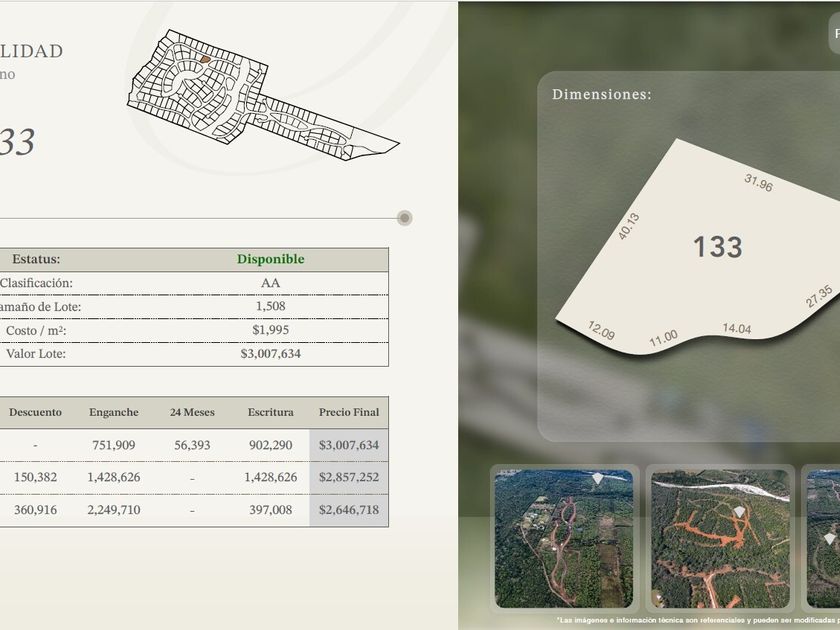Click the 'Disponible' status value

click(x=271, y=259)
